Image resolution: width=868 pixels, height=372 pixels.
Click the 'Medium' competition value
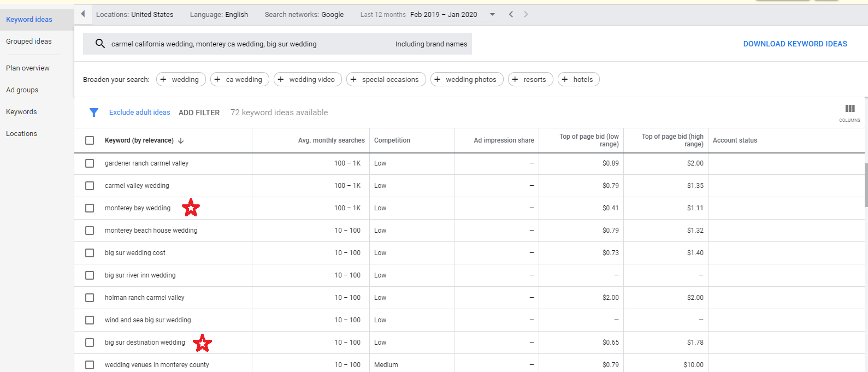click(x=386, y=365)
